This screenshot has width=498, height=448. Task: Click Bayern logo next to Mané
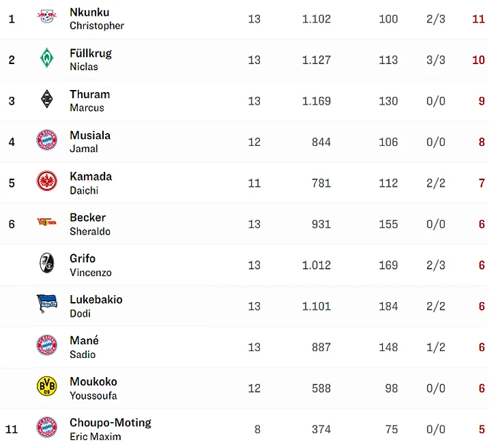(x=46, y=346)
